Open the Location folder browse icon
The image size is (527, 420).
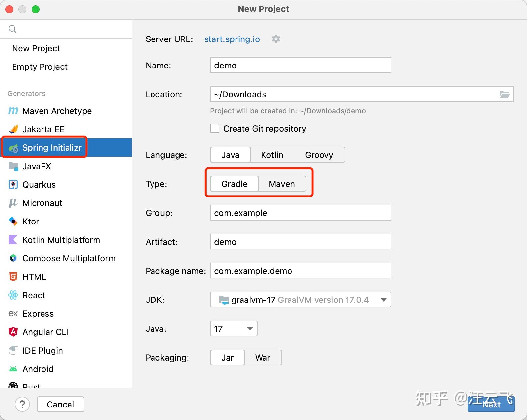click(504, 94)
